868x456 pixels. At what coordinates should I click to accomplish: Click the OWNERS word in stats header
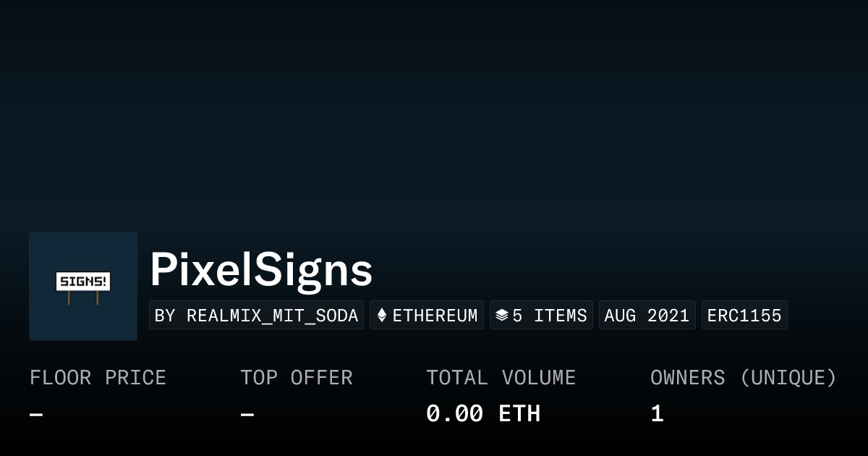(x=687, y=378)
